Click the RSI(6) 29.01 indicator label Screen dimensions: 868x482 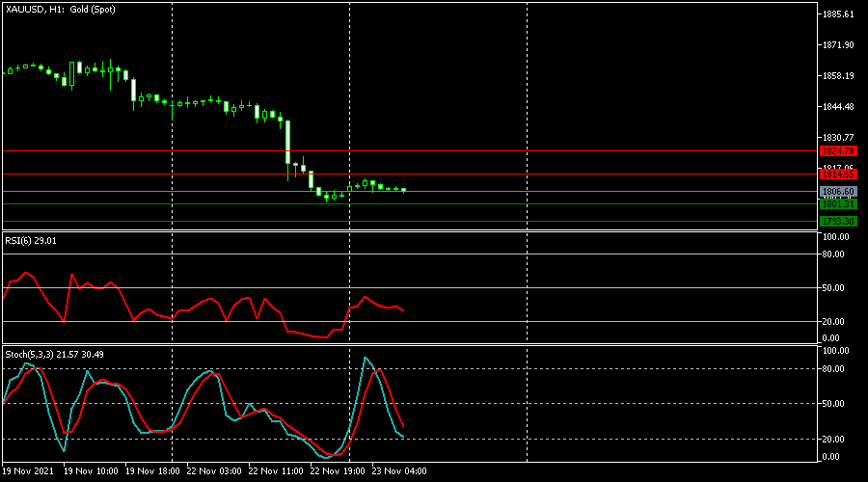(31, 241)
